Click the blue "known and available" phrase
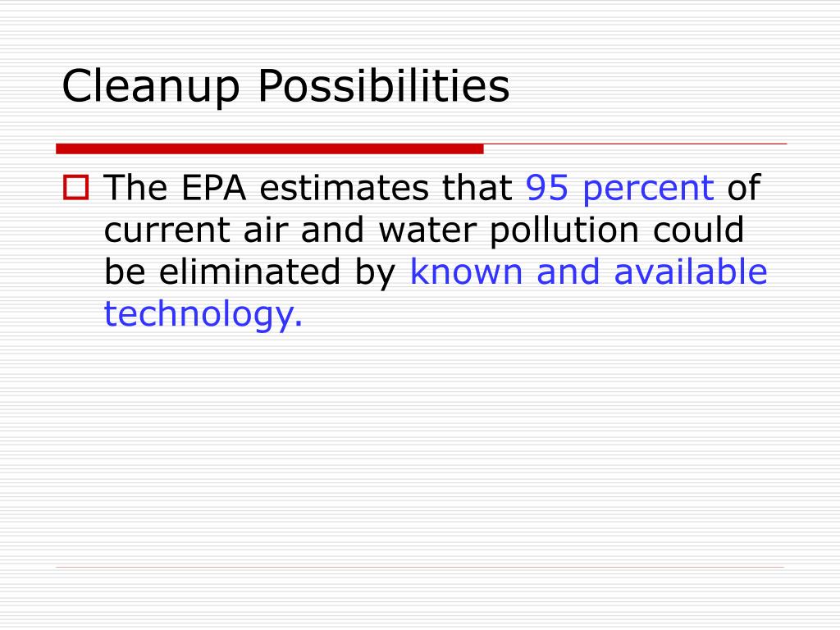The height and width of the screenshot is (630, 840). click(x=588, y=271)
